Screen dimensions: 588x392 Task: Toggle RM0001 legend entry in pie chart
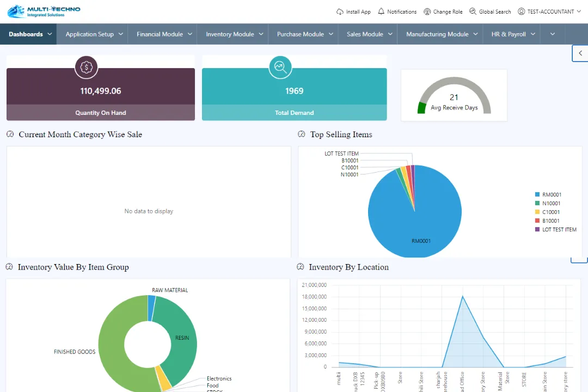pos(551,194)
